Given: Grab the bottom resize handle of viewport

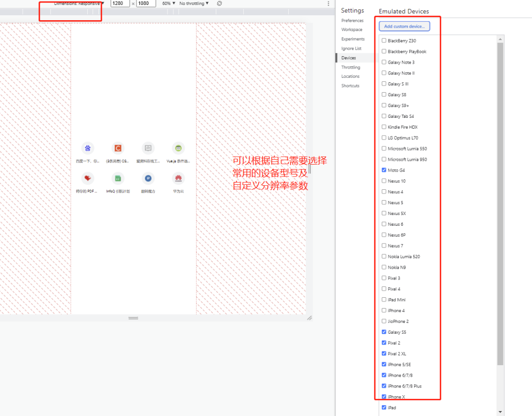Looking at the screenshot, I should tap(133, 318).
